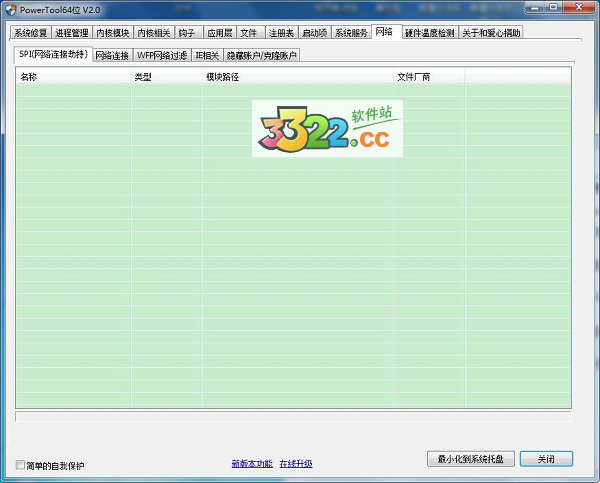Image resolution: width=600 pixels, height=483 pixels.
Task: Click the PowerTool shield icon in title bar
Action: click(x=11, y=10)
